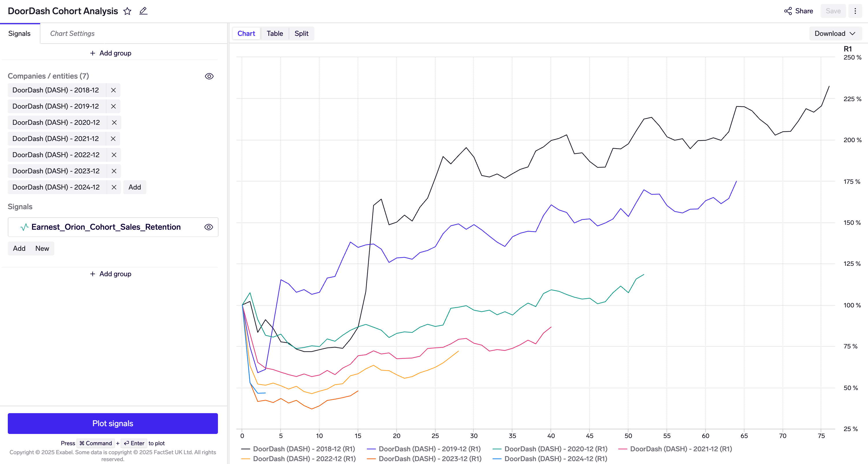Click the pencil edit title icon
Image resolution: width=868 pixels, height=464 pixels.
pyautogui.click(x=143, y=11)
